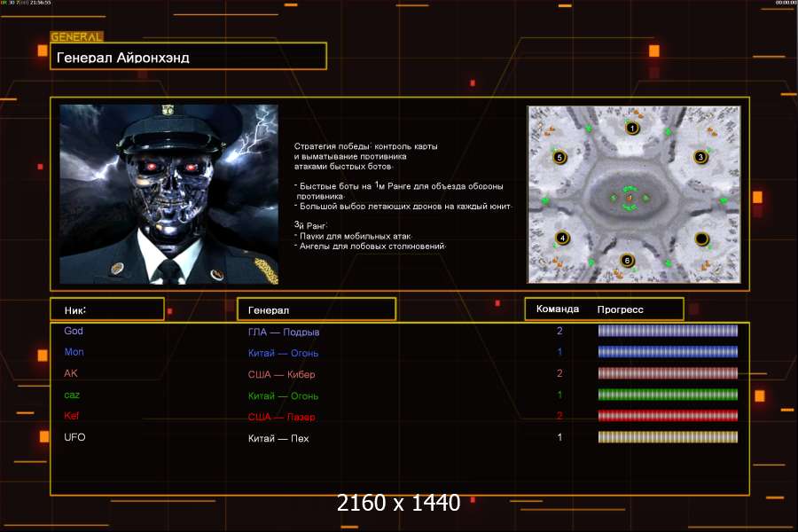The image size is (798, 532).
Task: Click the 'Ангелы для лобовых столкновений' line
Action: (x=370, y=246)
